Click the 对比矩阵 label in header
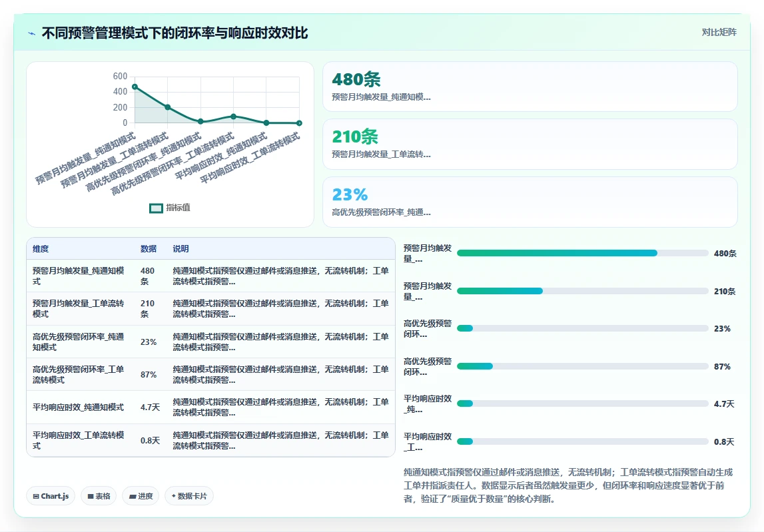This screenshot has height=532, width=764. click(719, 32)
